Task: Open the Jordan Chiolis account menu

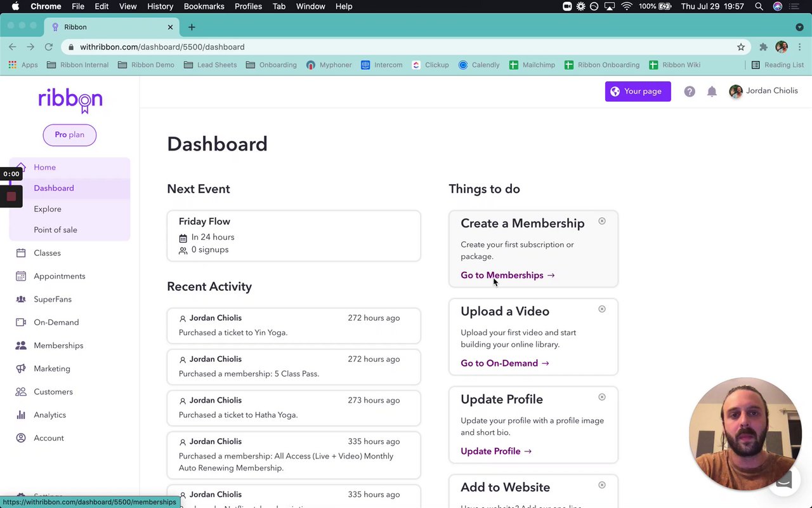Action: coord(764,91)
